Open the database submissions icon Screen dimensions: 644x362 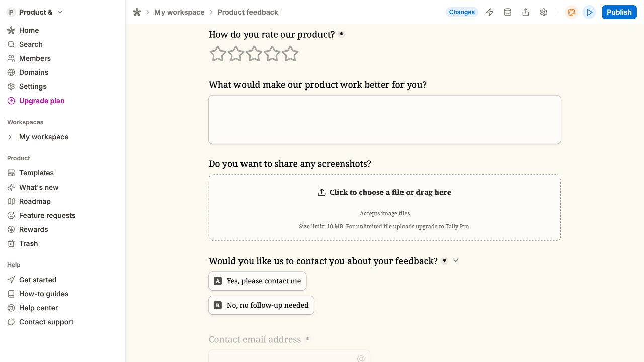click(x=508, y=12)
